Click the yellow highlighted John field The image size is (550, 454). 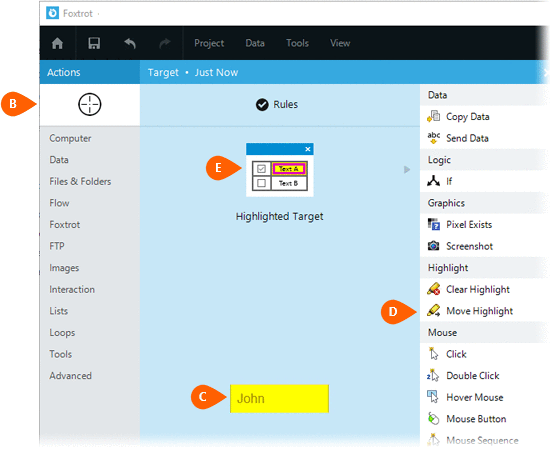pyautogui.click(x=280, y=399)
